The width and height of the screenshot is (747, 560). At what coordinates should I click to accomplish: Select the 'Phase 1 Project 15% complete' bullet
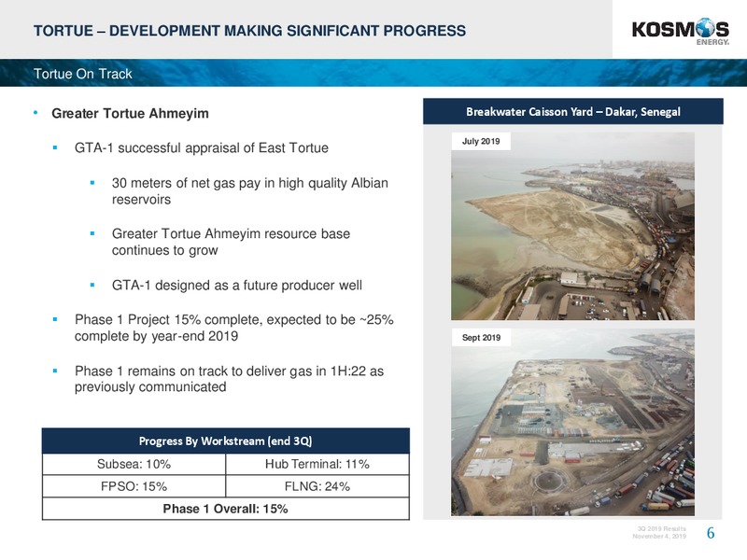[x=234, y=328]
